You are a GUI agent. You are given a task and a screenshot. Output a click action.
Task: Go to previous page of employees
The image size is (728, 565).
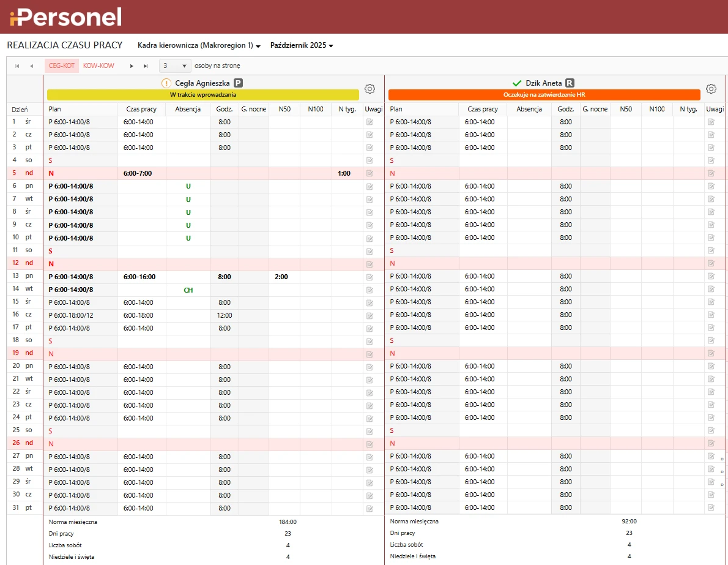coord(32,66)
